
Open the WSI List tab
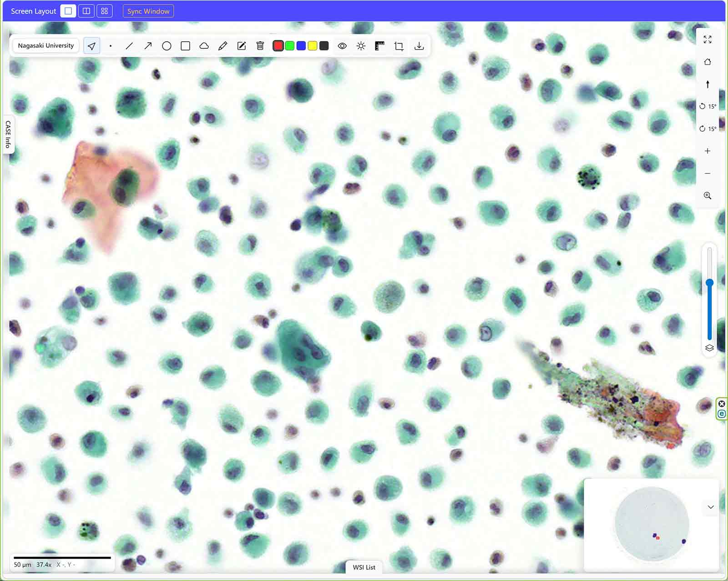coord(364,567)
